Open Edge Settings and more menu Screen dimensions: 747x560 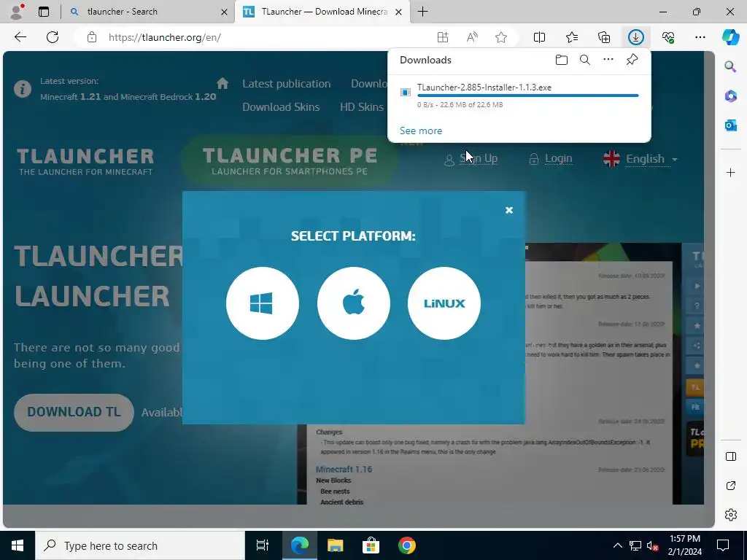coord(700,37)
